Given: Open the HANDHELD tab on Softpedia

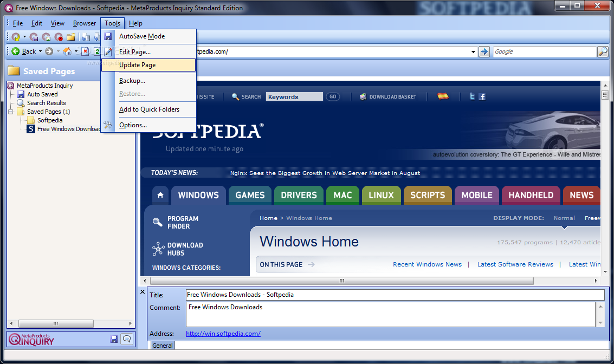Looking at the screenshot, I should pyautogui.click(x=531, y=195).
